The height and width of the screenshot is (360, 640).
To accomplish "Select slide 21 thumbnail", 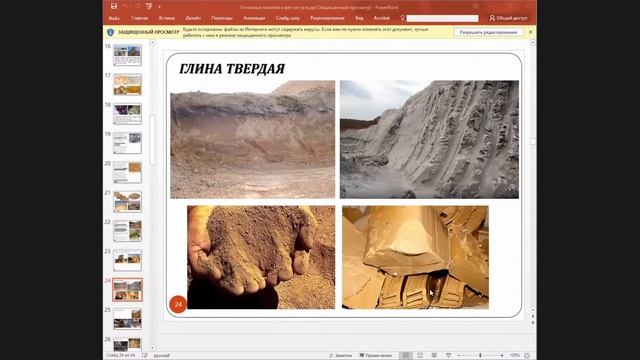I will [x=127, y=202].
